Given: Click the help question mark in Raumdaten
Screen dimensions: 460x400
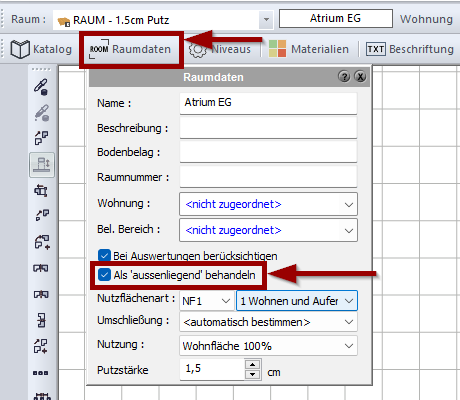Looking at the screenshot, I should point(344,77).
